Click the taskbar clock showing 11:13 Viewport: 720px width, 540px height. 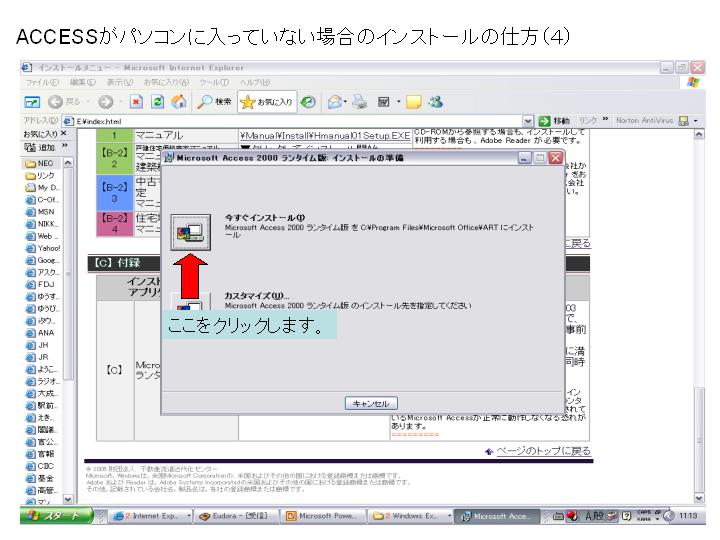point(687,516)
